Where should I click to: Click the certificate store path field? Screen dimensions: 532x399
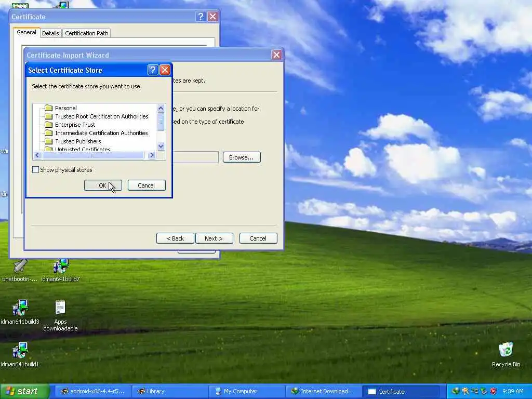click(195, 157)
